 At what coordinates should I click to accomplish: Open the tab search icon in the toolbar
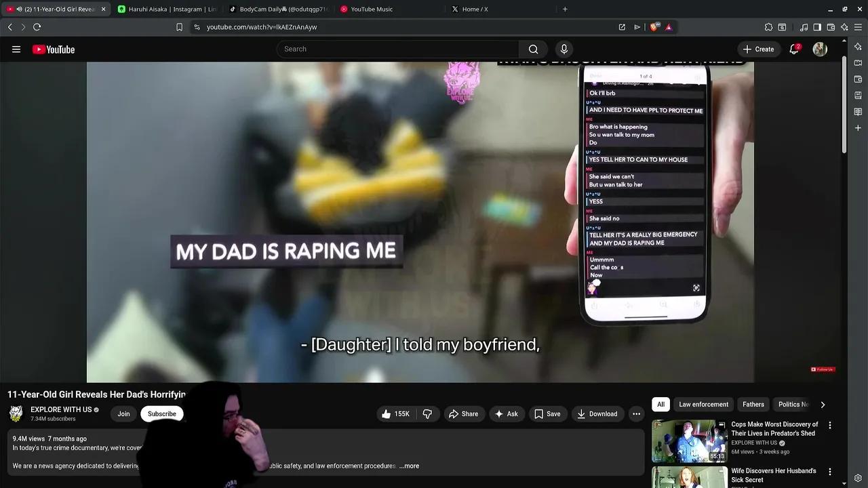tap(782, 27)
